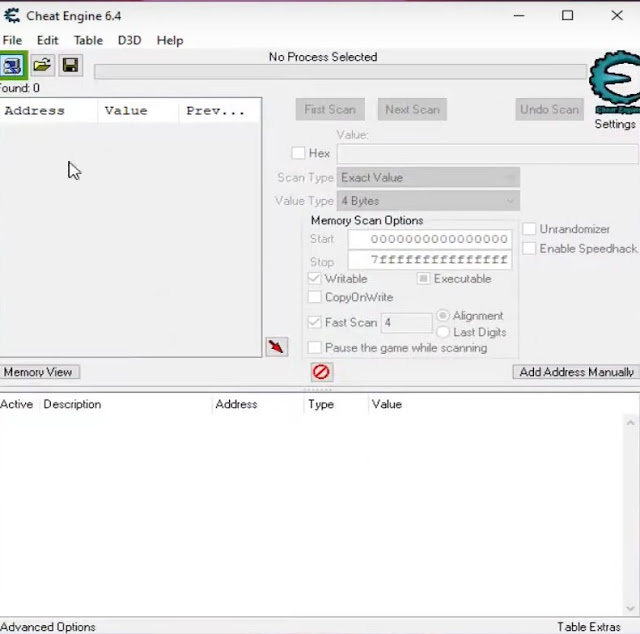Click the scan progress bar
Screen dimensions: 640x634
point(340,71)
